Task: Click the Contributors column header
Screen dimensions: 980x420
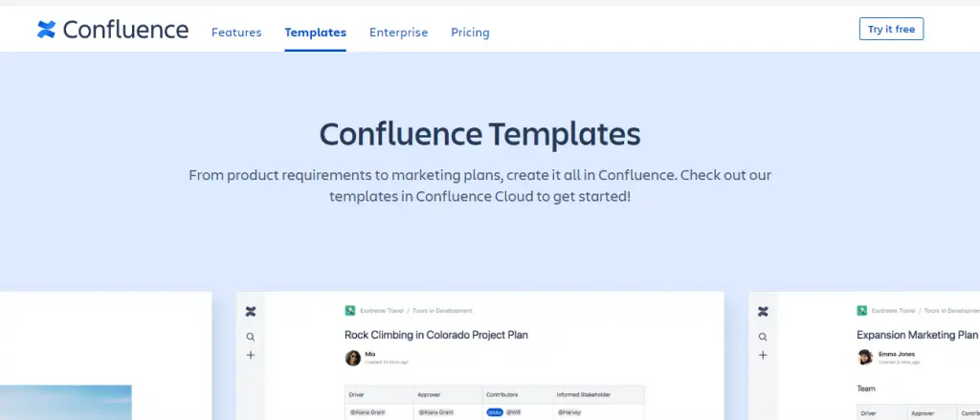Action: tap(501, 395)
